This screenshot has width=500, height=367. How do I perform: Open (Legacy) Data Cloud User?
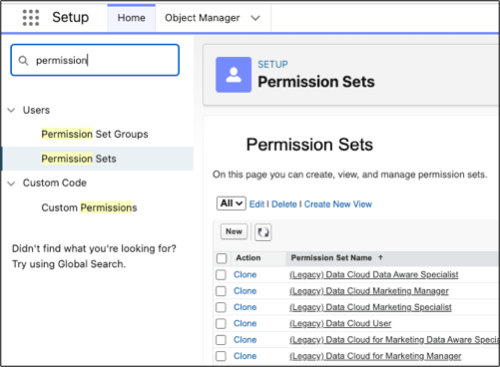pyautogui.click(x=340, y=324)
